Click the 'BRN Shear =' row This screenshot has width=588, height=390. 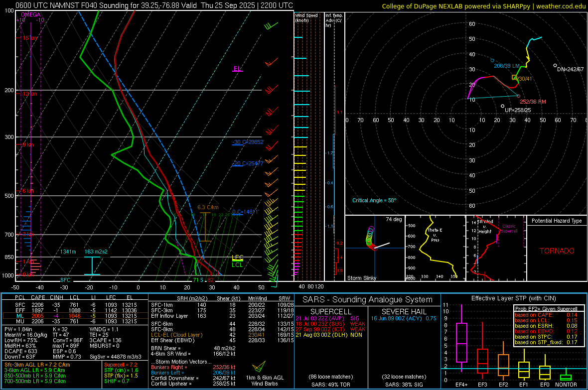(x=193, y=348)
